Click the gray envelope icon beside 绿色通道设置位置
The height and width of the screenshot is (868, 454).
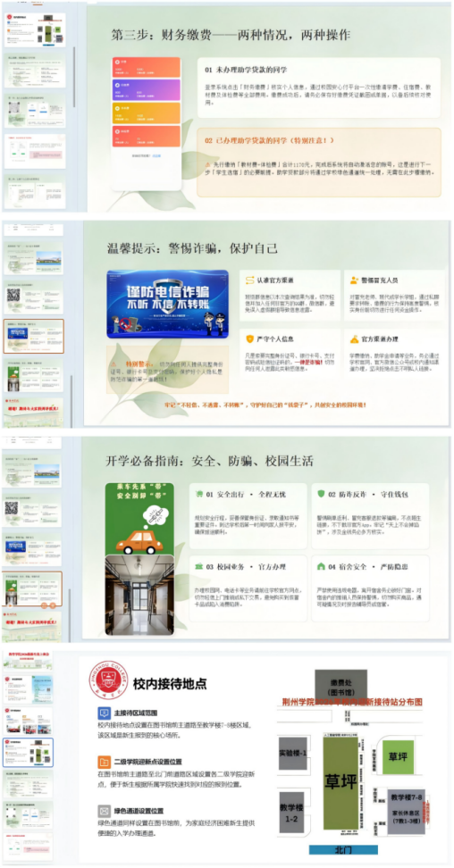tap(103, 811)
